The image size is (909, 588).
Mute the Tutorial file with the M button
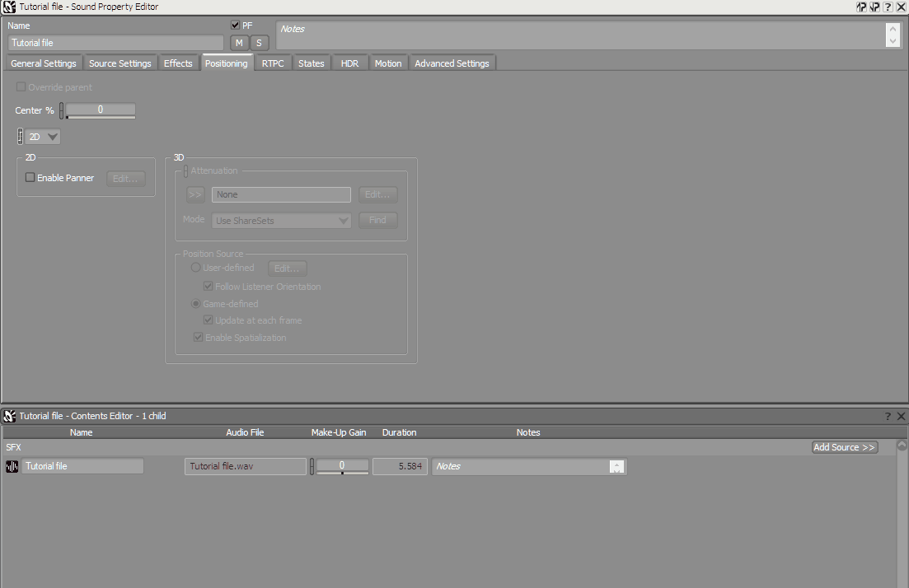coord(238,42)
